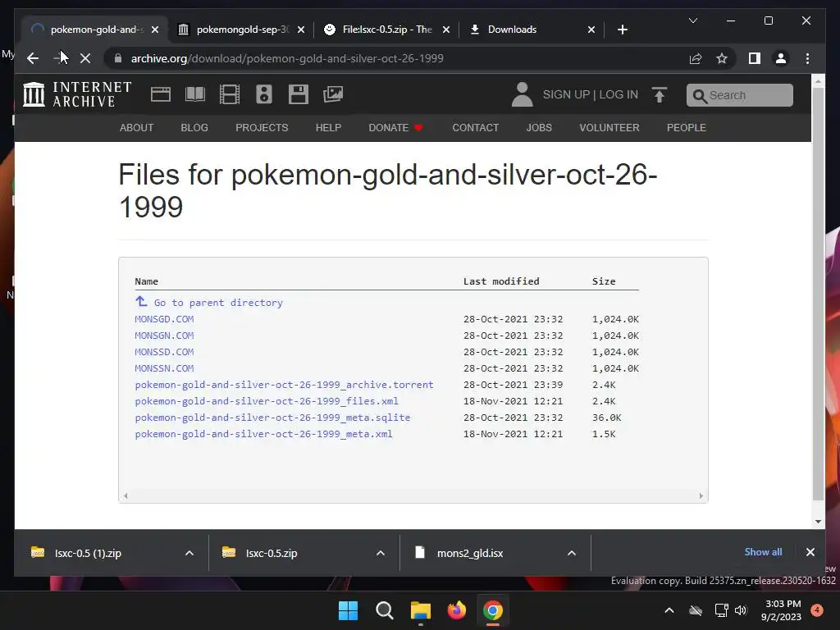Bookmark this page with the star icon
This screenshot has width=840, height=630.
point(722,58)
